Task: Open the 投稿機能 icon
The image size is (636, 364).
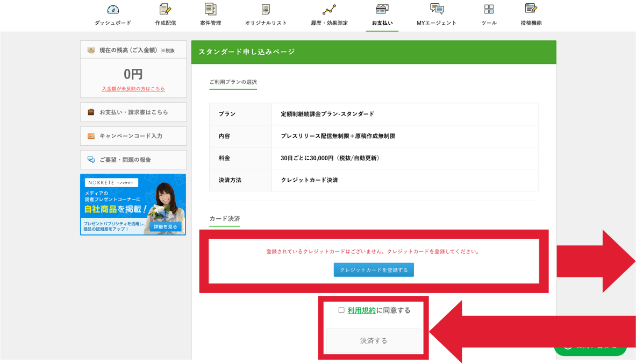Action: pyautogui.click(x=531, y=9)
